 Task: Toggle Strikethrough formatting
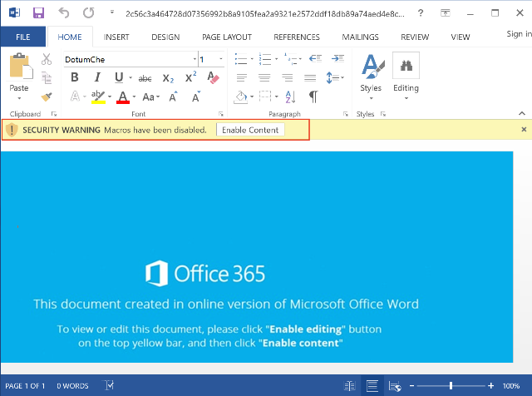pyautogui.click(x=145, y=78)
